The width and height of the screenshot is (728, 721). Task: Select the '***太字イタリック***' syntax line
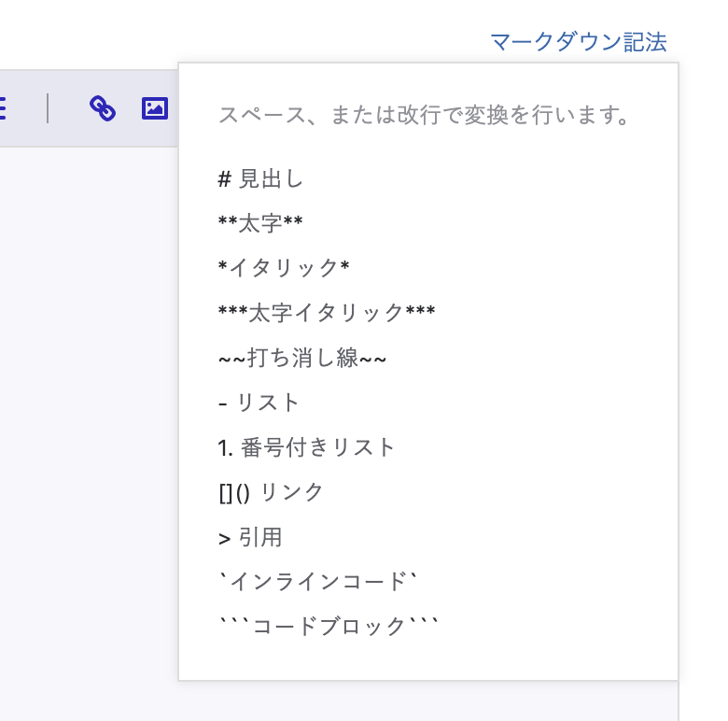[x=326, y=313]
